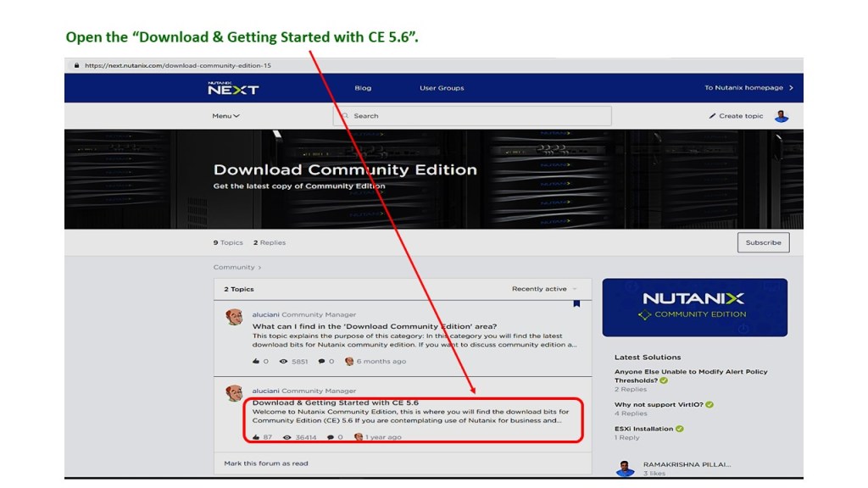Click the user profile avatar in header
Image resolution: width=868 pixels, height=488 pixels.
click(x=782, y=116)
